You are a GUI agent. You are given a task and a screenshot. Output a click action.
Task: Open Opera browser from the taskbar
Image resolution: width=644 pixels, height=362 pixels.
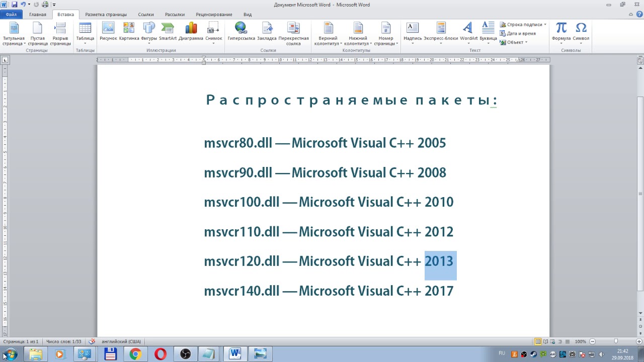(160, 354)
